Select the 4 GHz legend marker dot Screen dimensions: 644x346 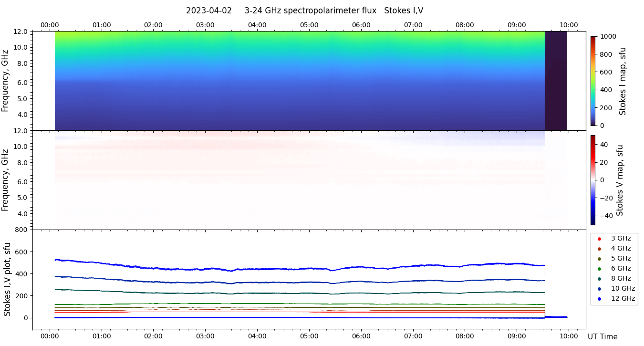tap(599, 249)
